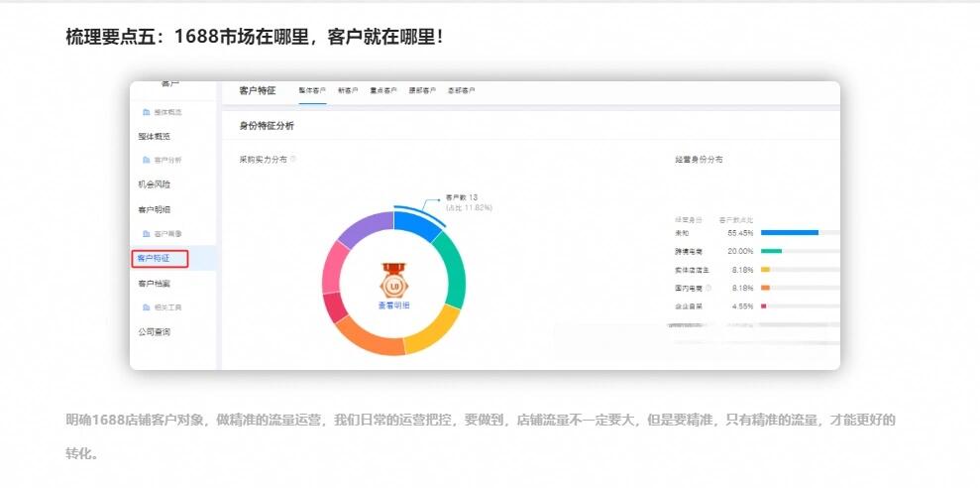
Task: Click the help icon next to 国内电商
Action: click(708, 289)
